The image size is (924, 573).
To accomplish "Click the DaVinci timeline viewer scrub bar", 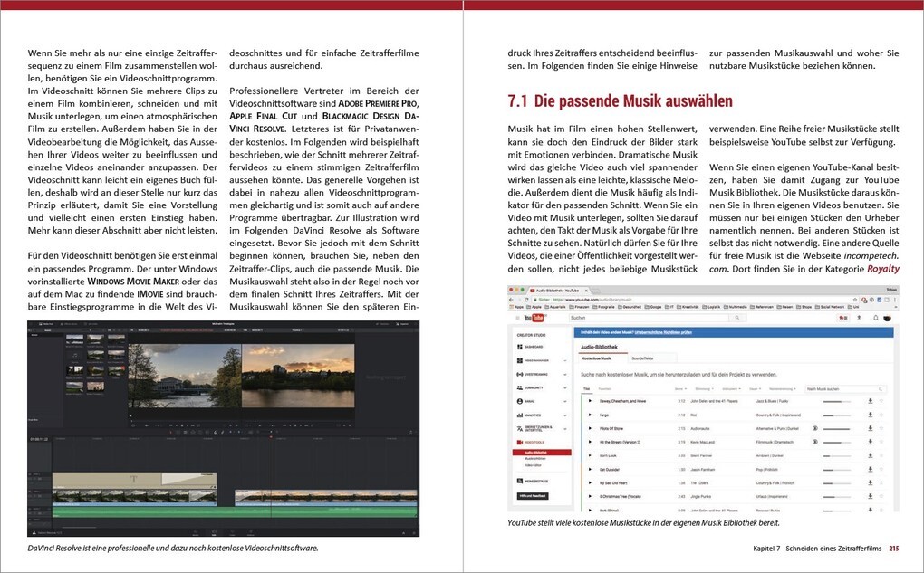I will 299,421.
